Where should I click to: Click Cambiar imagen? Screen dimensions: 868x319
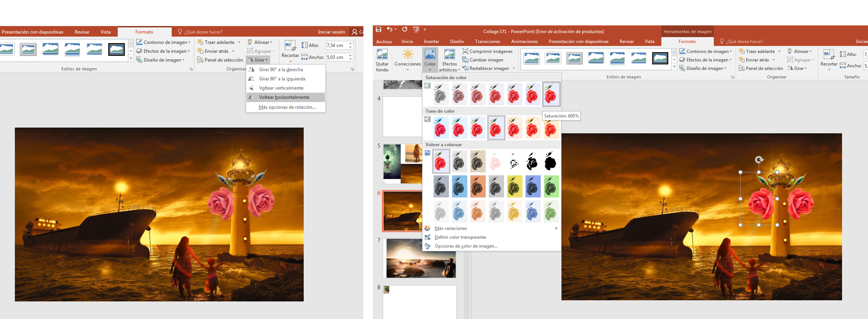(483, 60)
